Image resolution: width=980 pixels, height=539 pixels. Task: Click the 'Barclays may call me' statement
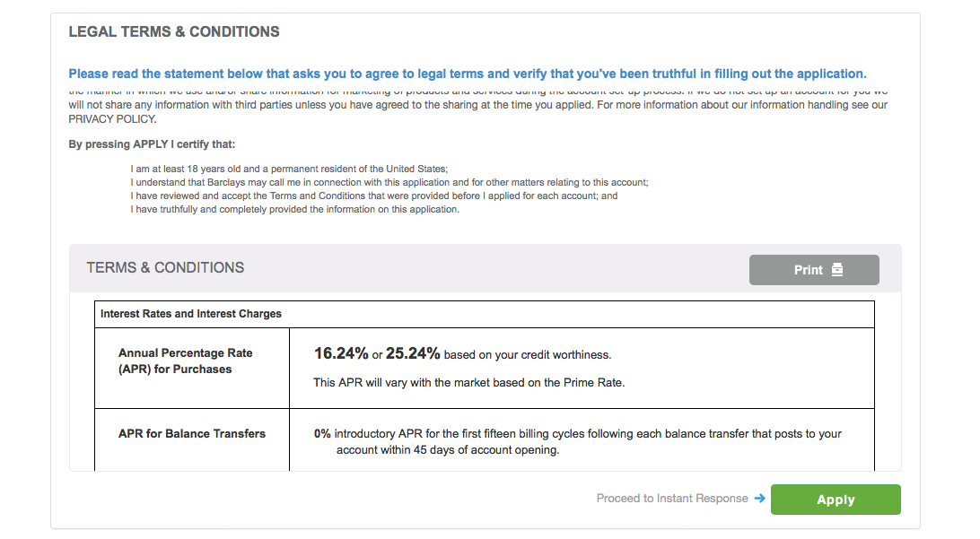(389, 182)
